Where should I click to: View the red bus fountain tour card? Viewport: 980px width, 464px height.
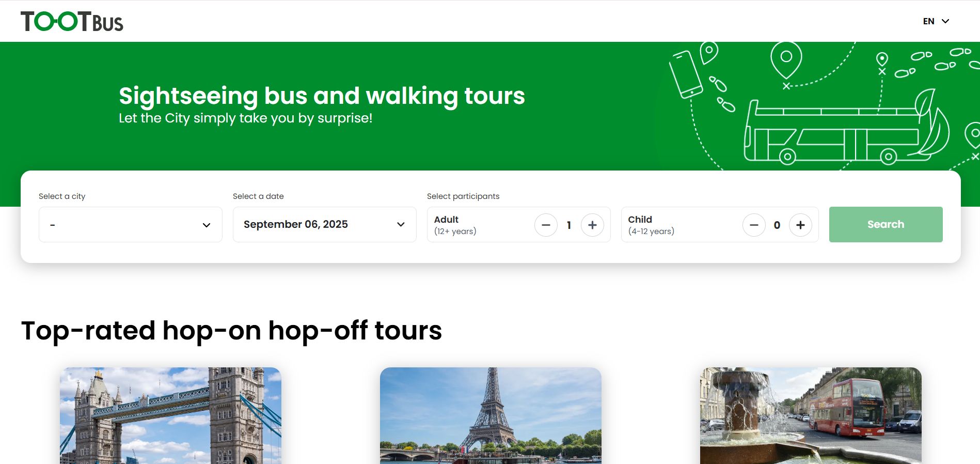811,415
